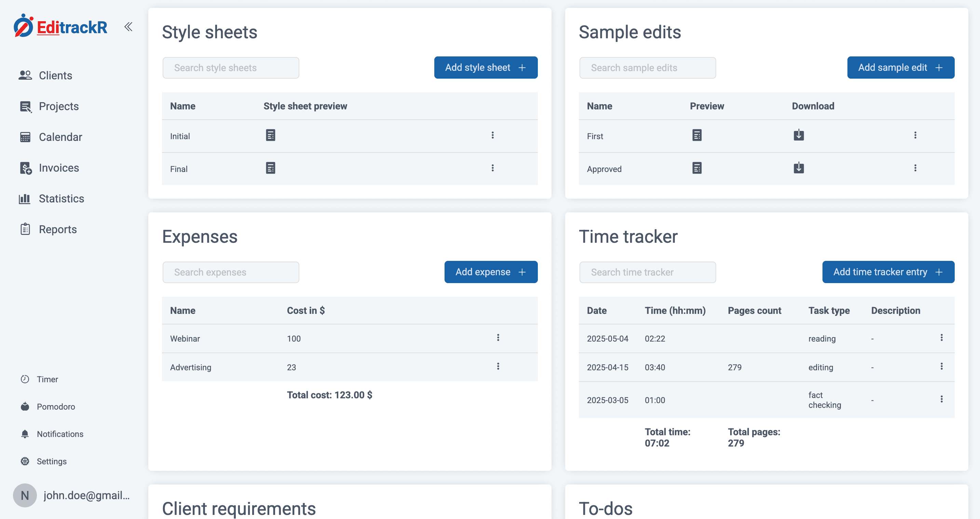The width and height of the screenshot is (980, 519).
Task: Open the Pomodoro tool
Action: point(56,407)
